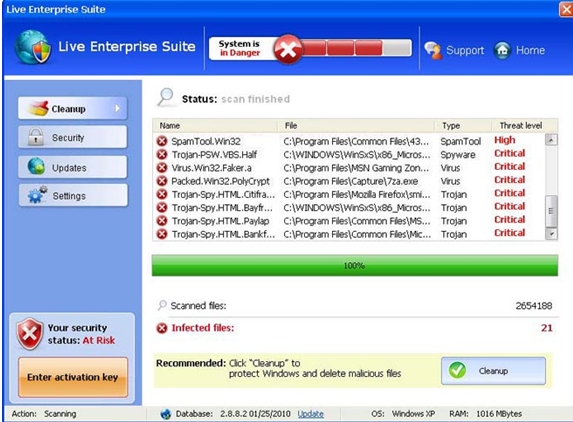Viewport: 573px width, 422px height.
Task: Click the globe icon beside Database
Action: [x=166, y=414]
